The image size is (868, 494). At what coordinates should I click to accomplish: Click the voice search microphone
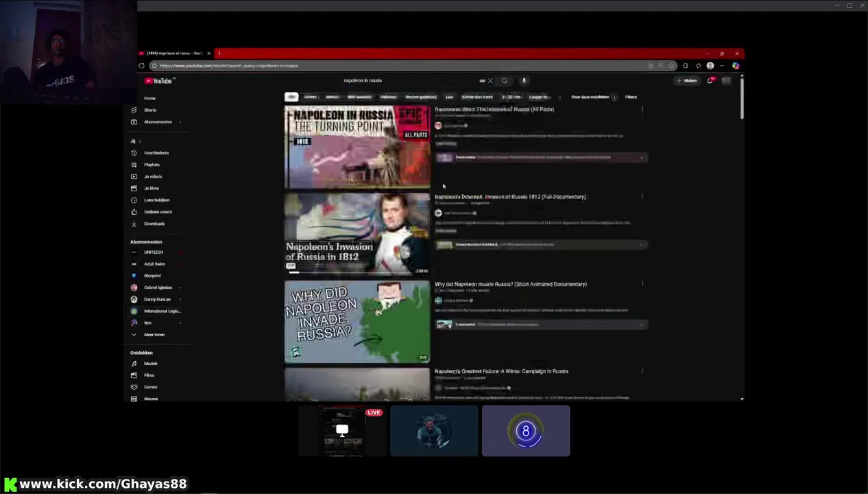(524, 81)
